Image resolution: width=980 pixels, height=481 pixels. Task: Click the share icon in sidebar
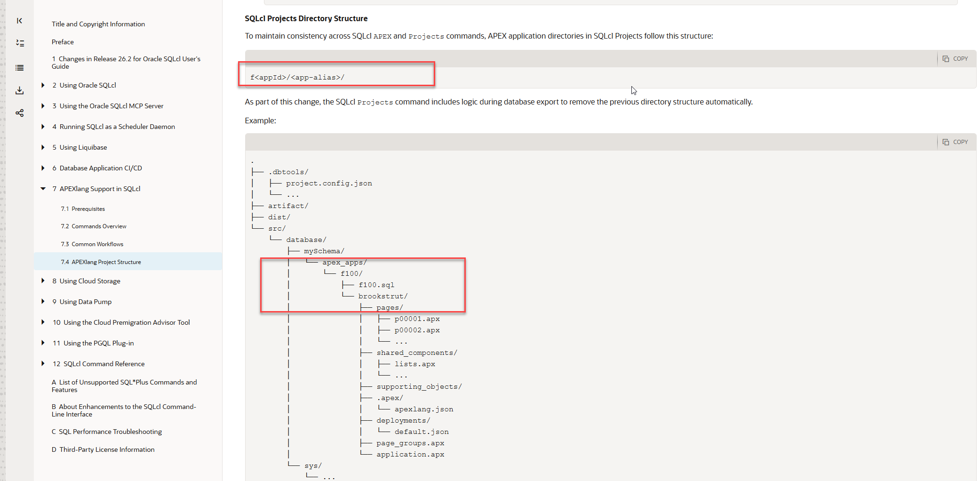point(19,113)
